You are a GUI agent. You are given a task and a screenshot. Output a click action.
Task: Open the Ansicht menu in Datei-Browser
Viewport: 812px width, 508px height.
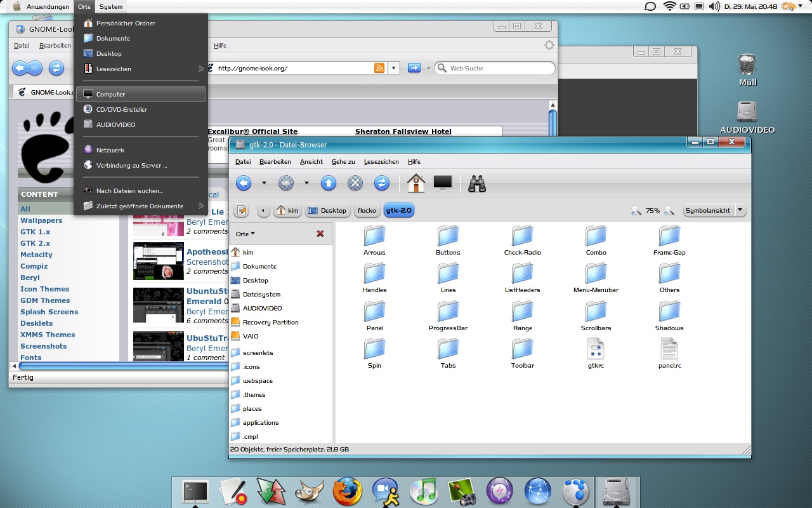(x=311, y=162)
